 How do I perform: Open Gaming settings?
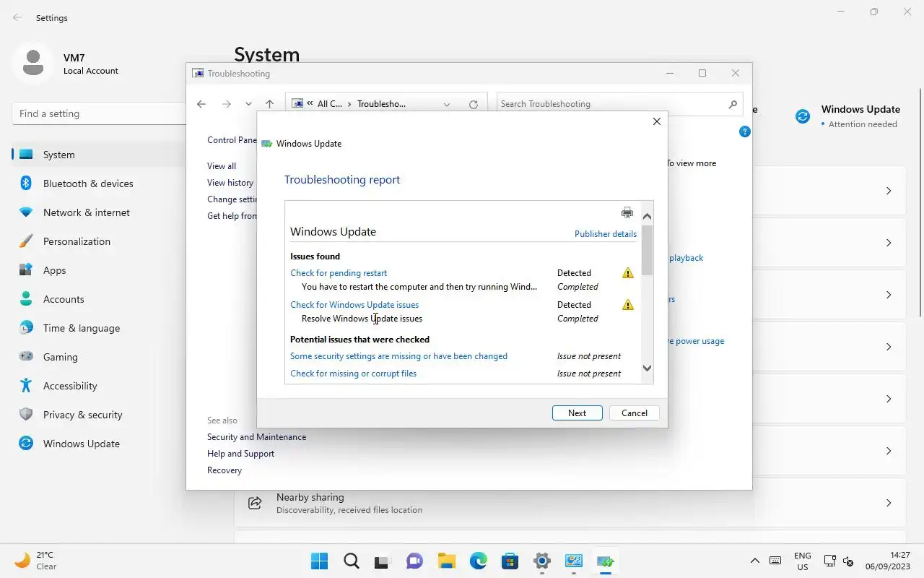click(x=98, y=357)
